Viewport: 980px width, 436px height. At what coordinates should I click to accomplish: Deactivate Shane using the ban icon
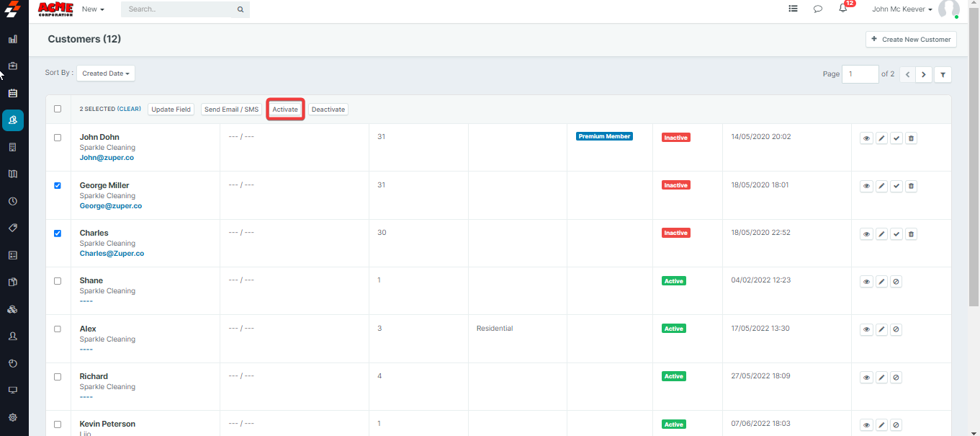(896, 282)
